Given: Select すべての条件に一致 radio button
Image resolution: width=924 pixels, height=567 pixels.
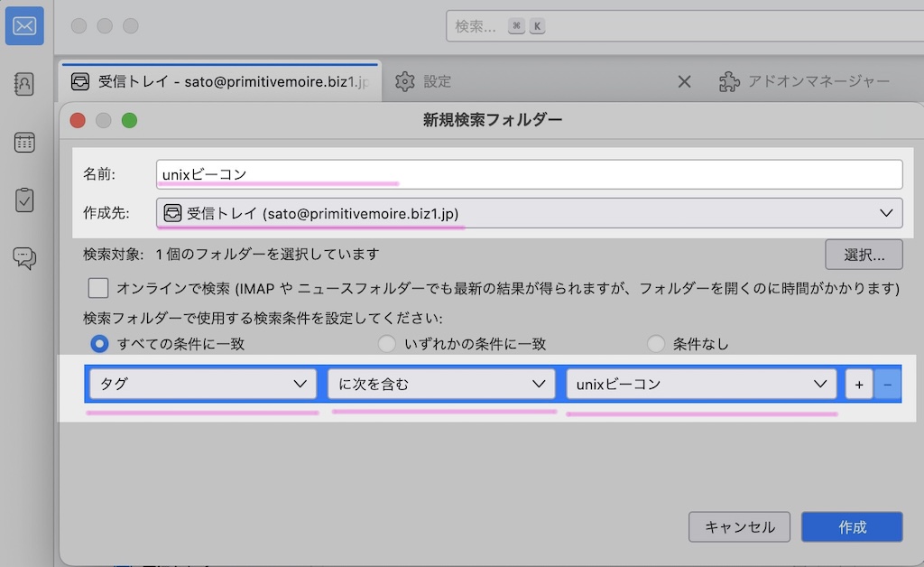Looking at the screenshot, I should click(x=100, y=344).
